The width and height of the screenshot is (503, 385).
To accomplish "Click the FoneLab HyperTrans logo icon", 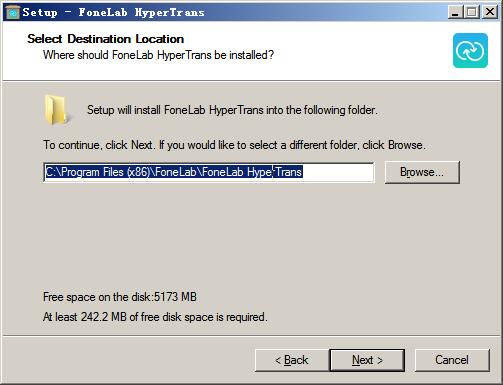I will [x=470, y=50].
